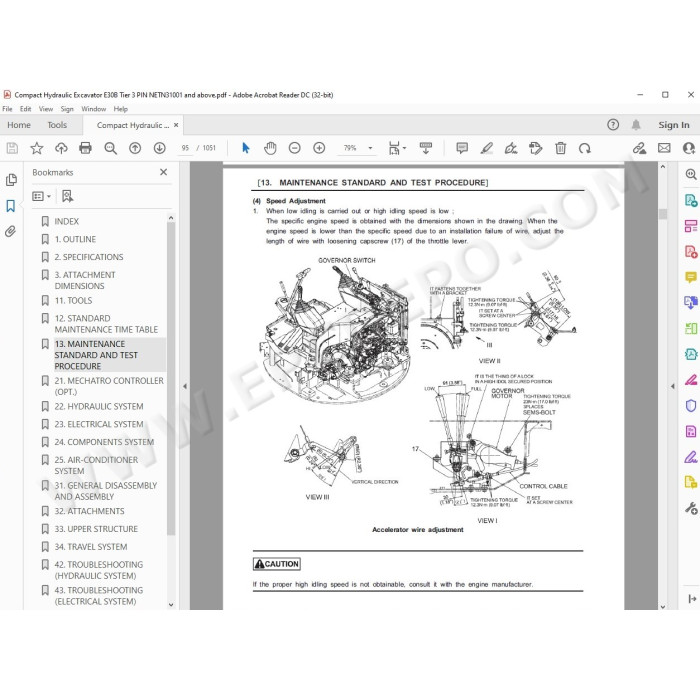This screenshot has width=700, height=700.
Task: Delete page with the trash icon
Action: 561,148
